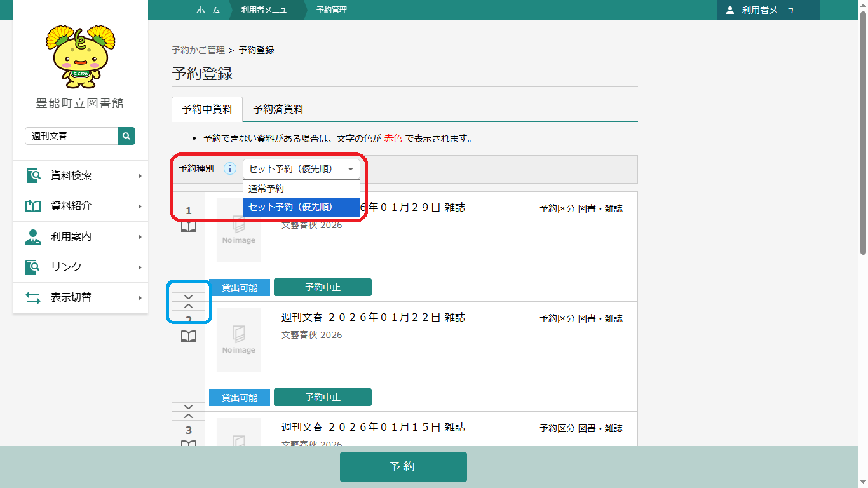Screen dimensions: 868x488
Task: Open the 利用者メニュー at top right
Action: click(x=768, y=10)
